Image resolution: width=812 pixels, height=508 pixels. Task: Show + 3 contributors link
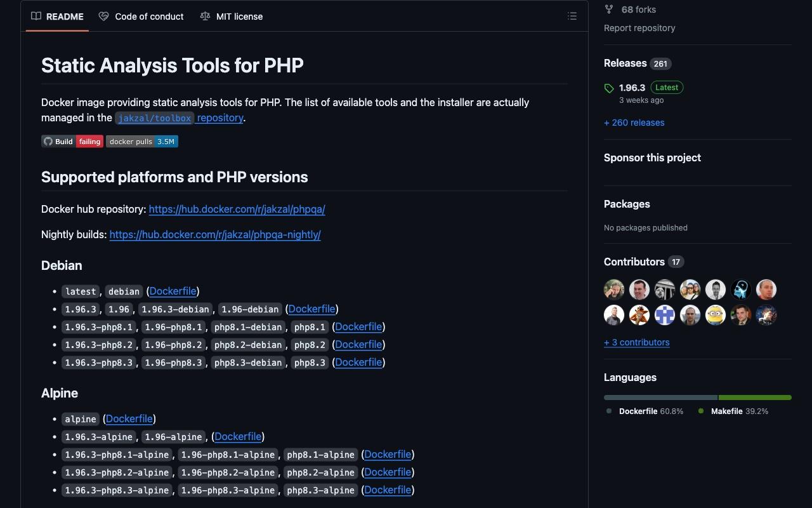click(637, 342)
